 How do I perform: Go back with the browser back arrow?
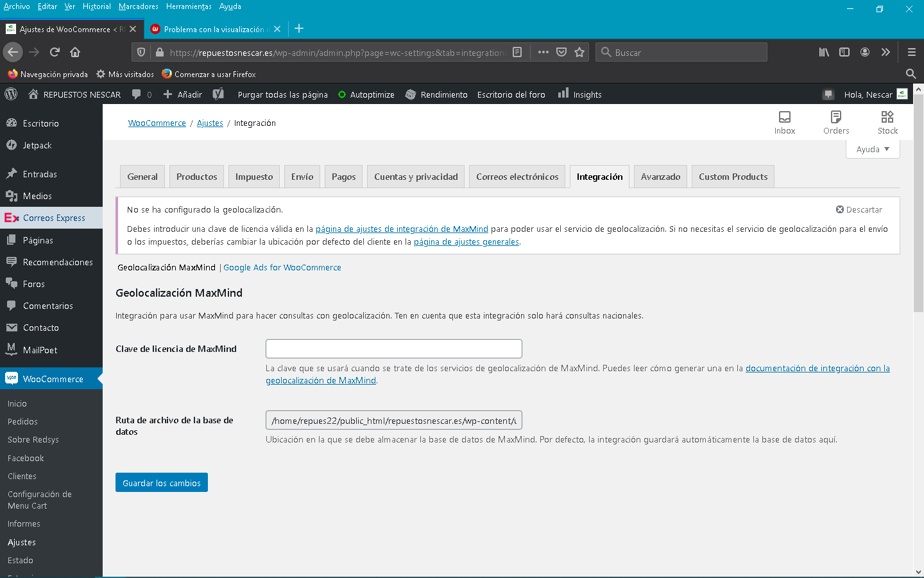(13, 52)
